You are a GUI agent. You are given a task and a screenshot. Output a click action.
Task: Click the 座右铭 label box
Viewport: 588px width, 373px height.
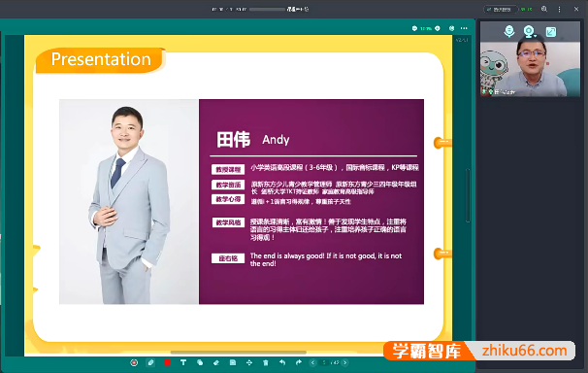(228, 258)
